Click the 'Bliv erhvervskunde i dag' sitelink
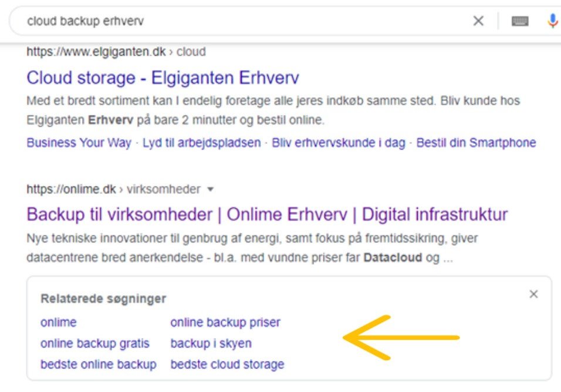Viewport: 561px width, 392px height. pos(339,143)
